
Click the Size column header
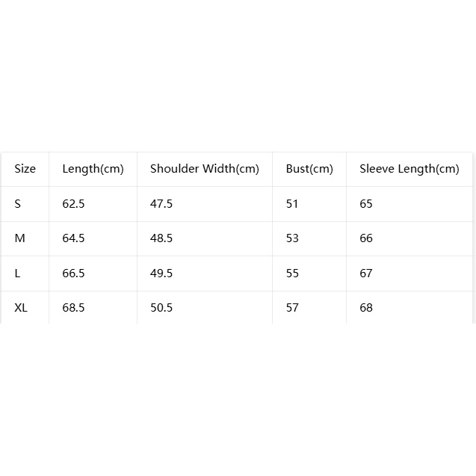pos(25,169)
